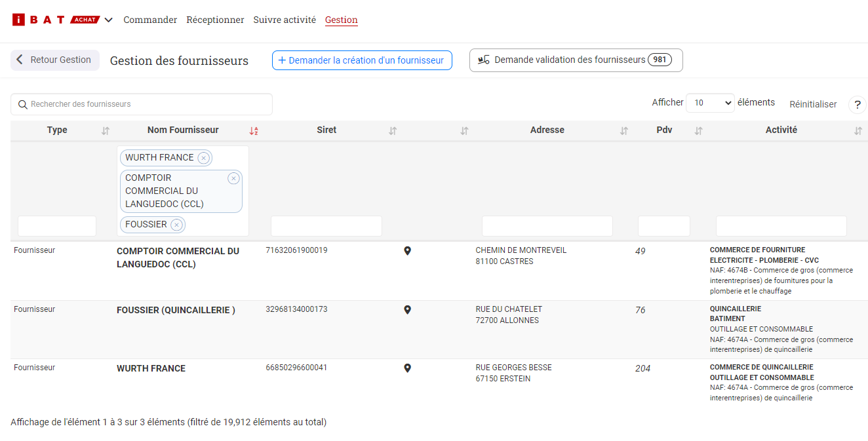The image size is (868, 441).
Task: Reset filters with Réinitialiser
Action: click(x=813, y=104)
